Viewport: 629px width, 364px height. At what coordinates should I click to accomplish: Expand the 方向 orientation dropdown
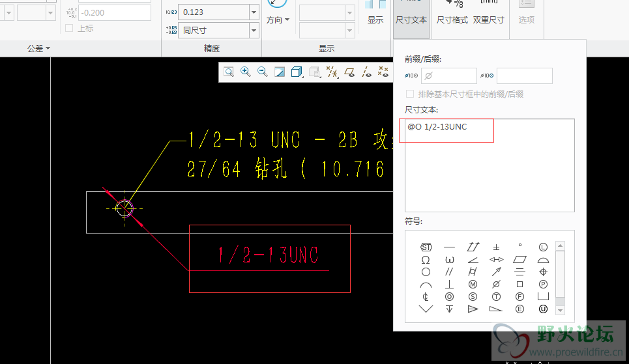[278, 20]
